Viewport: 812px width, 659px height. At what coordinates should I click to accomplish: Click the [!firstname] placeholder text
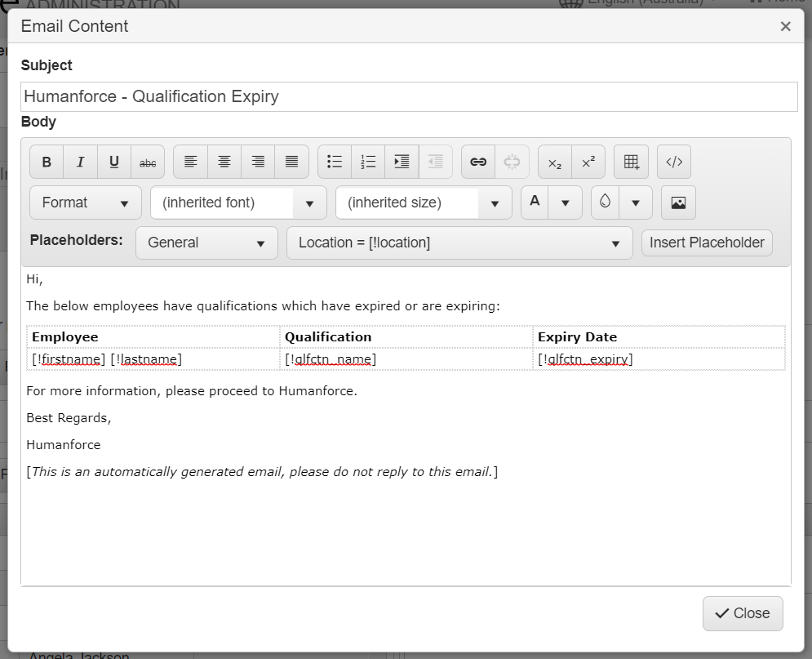[69, 359]
